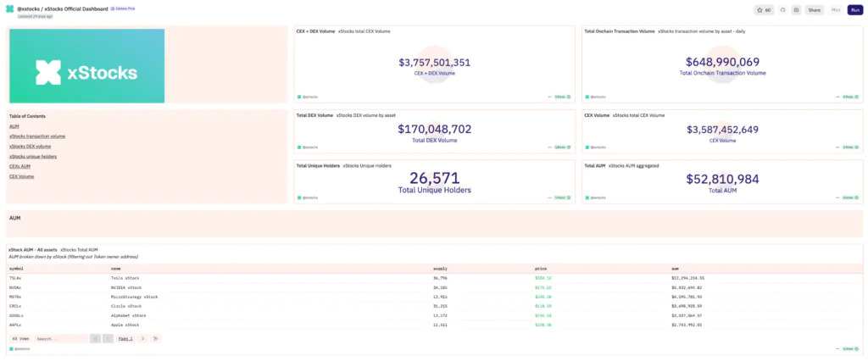This screenshot has width=868, height=361.
Task: Click the Mint button
Action: coord(836,9)
